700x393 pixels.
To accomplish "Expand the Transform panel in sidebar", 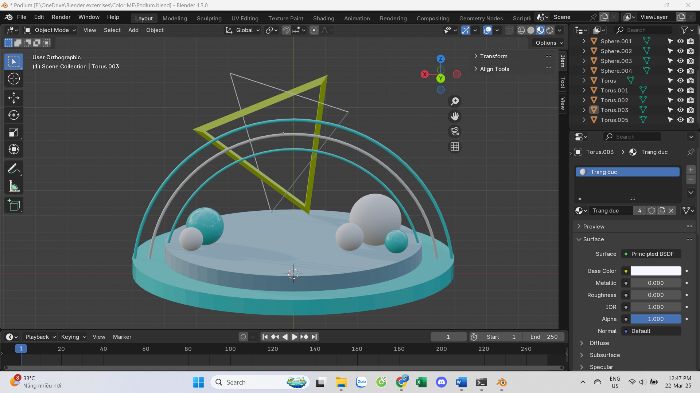I will [x=476, y=56].
